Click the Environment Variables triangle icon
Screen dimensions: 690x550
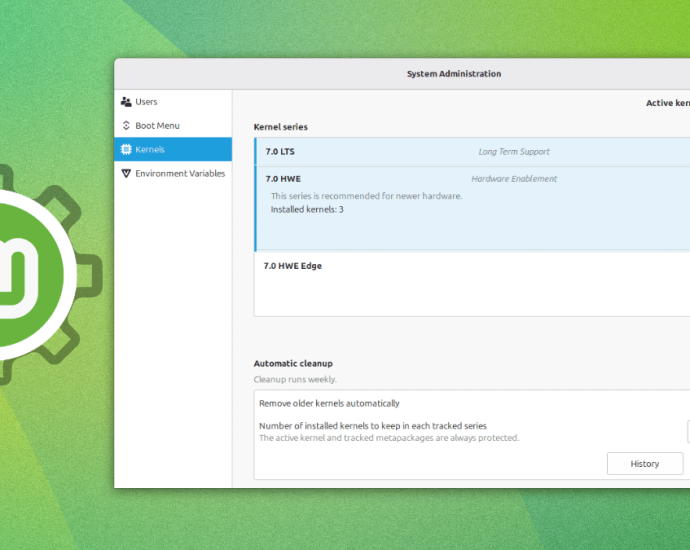coord(126,173)
